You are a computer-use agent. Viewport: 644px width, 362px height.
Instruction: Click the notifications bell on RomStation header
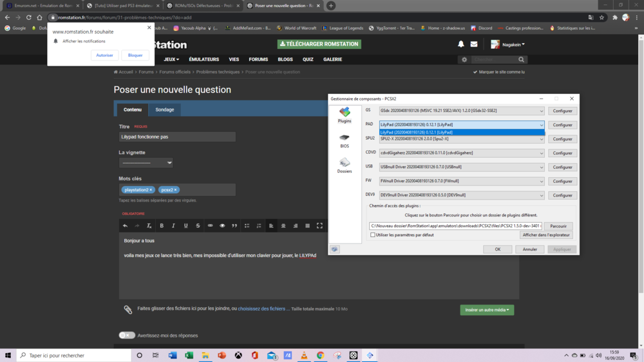tap(461, 44)
